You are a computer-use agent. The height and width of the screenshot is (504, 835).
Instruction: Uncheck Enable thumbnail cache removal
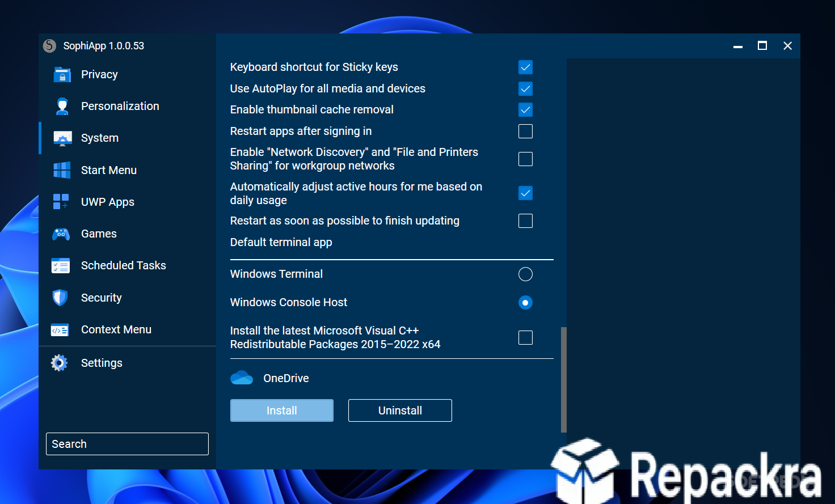pyautogui.click(x=526, y=110)
